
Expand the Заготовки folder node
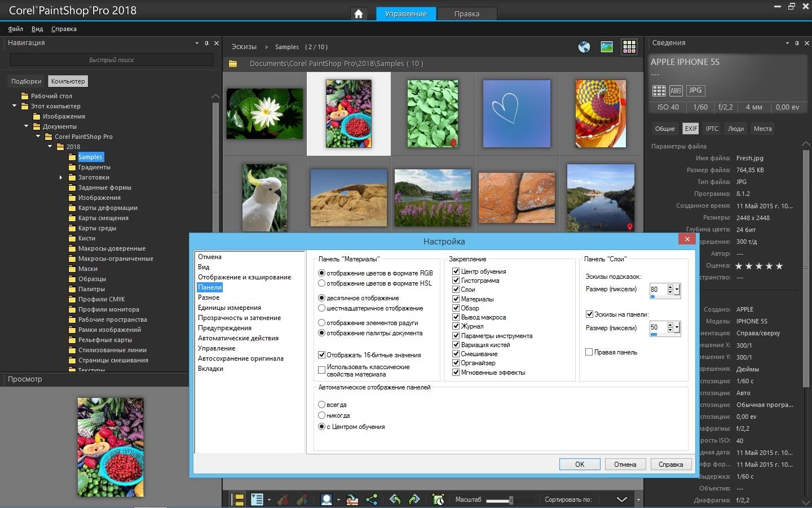point(61,177)
